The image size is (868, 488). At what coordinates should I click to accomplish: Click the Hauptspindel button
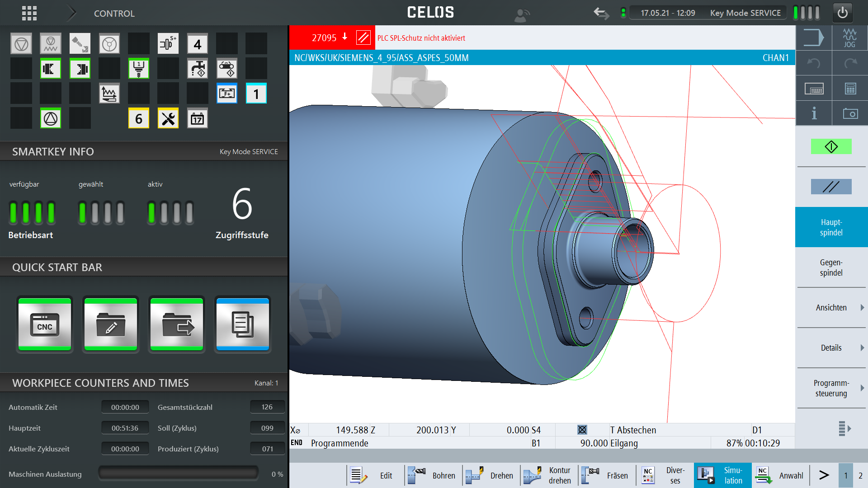pos(831,227)
